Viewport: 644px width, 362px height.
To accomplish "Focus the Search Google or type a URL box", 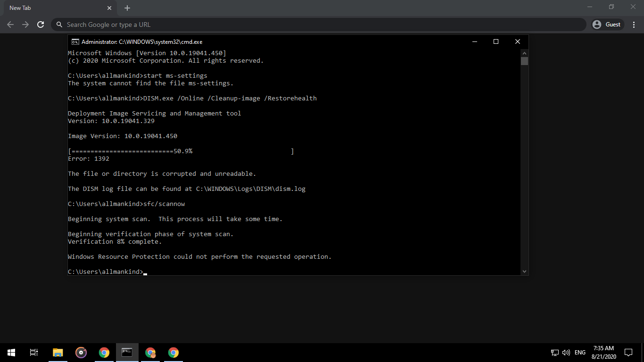I will click(318, 25).
